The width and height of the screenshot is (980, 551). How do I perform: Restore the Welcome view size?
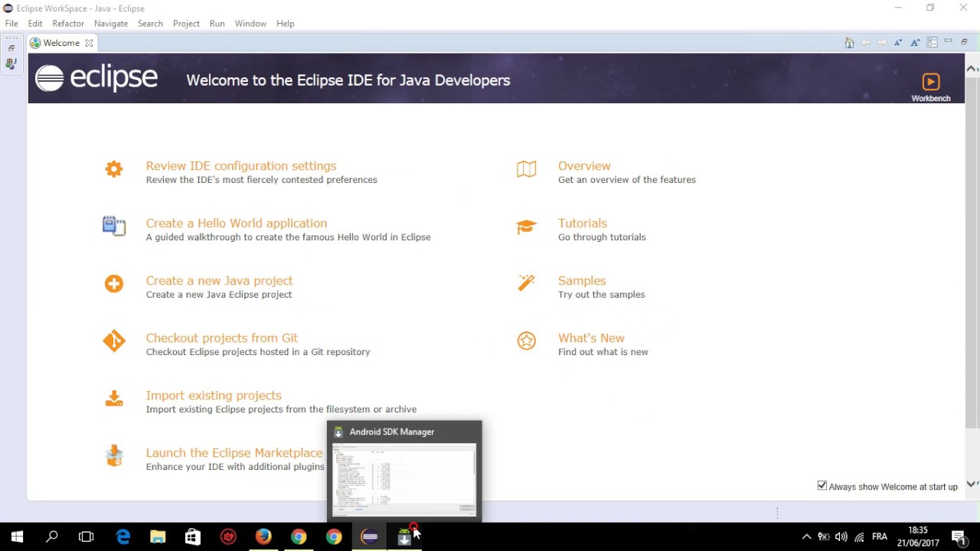point(964,41)
